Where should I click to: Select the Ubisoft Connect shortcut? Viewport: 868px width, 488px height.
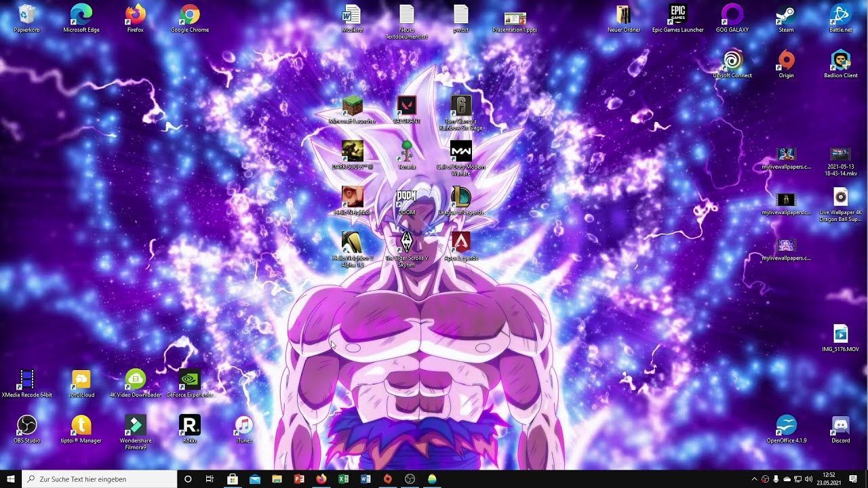coord(732,64)
